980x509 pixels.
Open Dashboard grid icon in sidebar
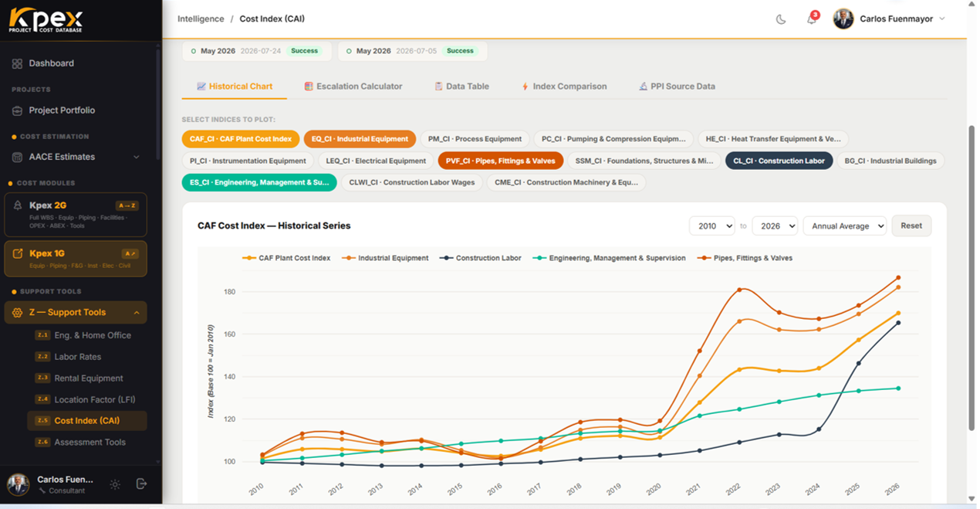point(17,63)
